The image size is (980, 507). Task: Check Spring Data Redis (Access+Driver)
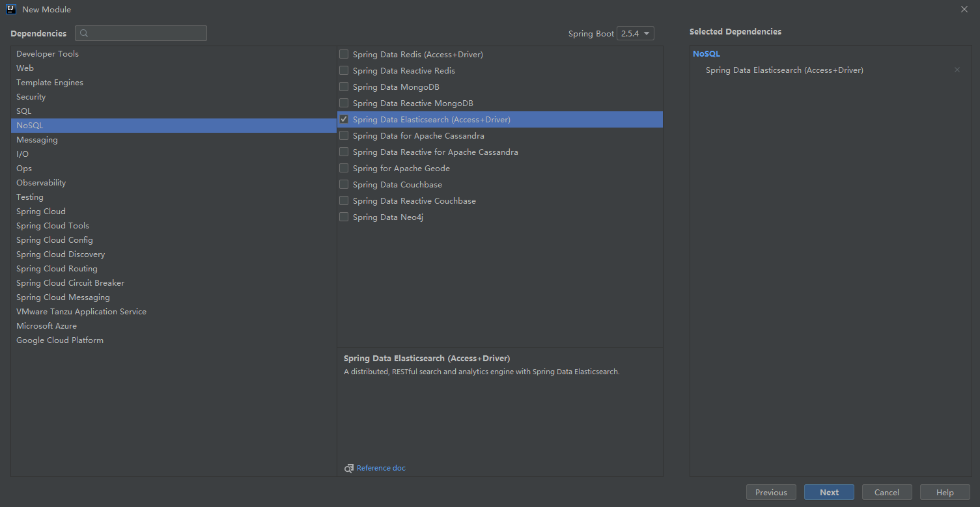[344, 54]
